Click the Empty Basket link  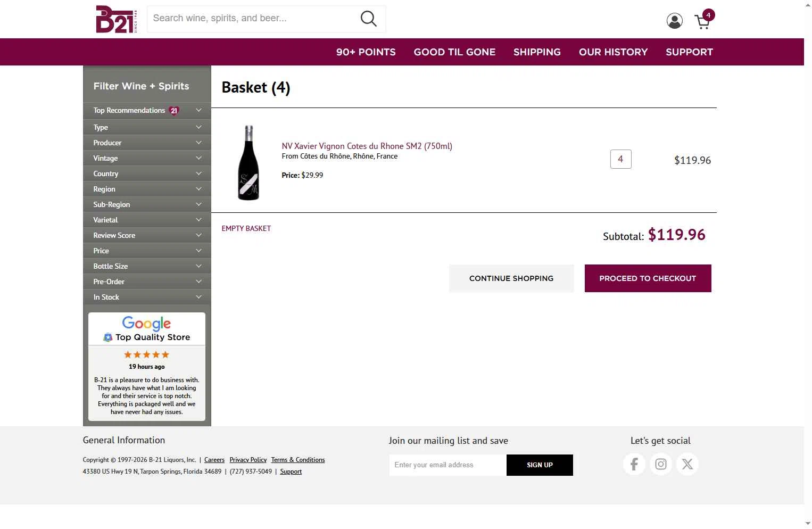[246, 228]
